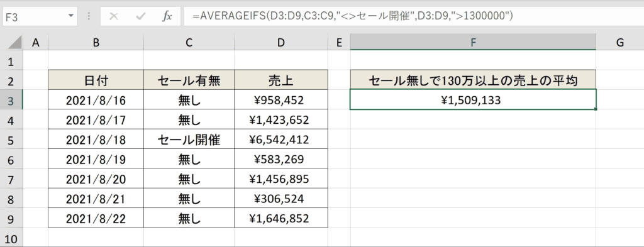Cancel formula entry with the X icon
Screen dimensions: 644x247
pyautogui.click(x=114, y=16)
